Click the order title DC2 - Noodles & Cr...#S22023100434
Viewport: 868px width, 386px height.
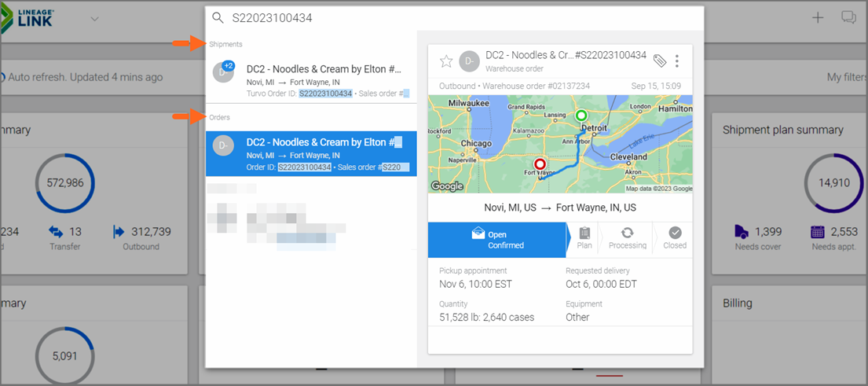[x=566, y=55]
